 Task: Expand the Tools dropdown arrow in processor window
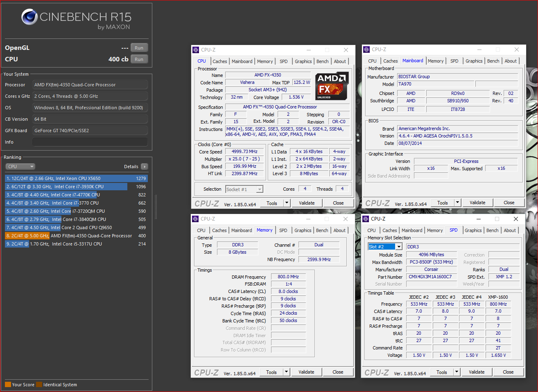[x=287, y=203]
